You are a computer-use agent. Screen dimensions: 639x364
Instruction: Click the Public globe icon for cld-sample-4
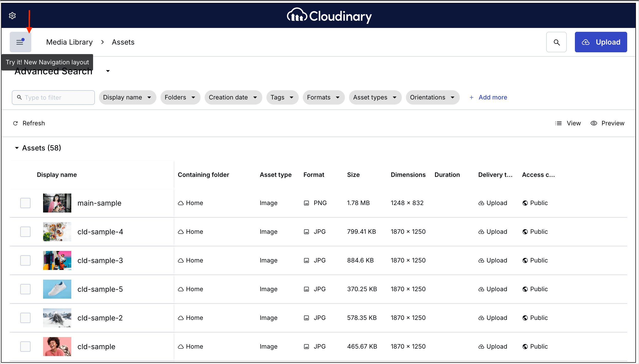tap(525, 232)
